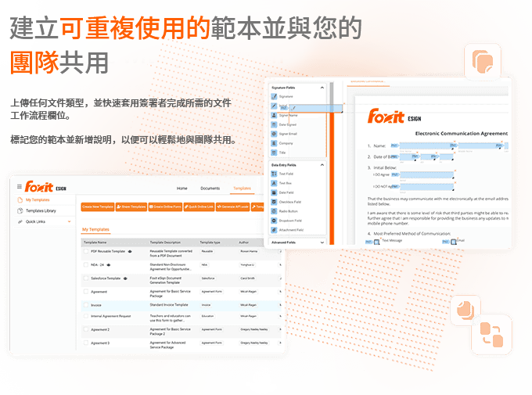This screenshot has height=395, width=532.
Task: Click eye icon beside NDA - 24
Action: [109, 264]
